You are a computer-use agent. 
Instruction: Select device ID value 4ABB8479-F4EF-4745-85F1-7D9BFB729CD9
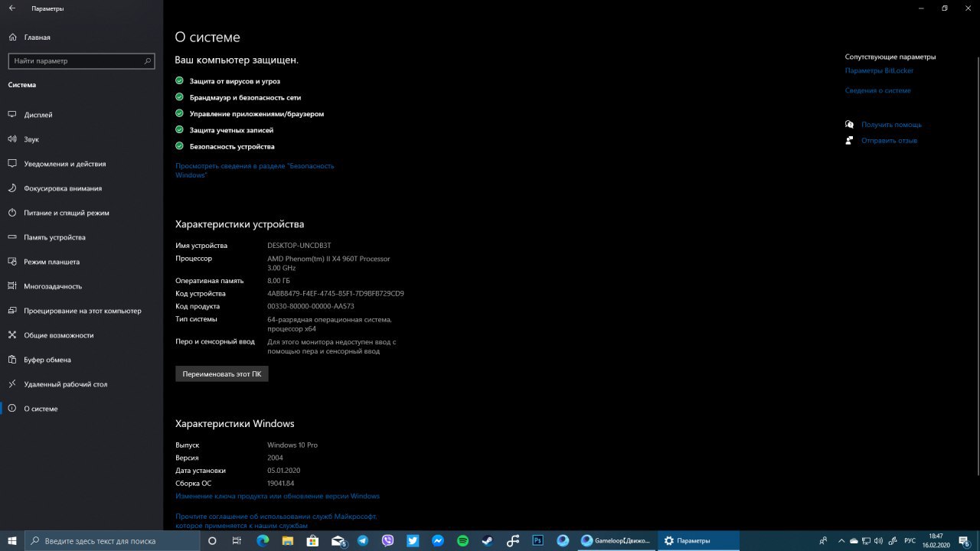point(335,294)
